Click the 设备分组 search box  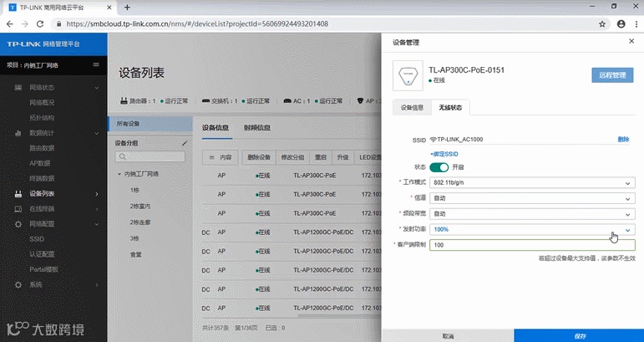click(150, 156)
